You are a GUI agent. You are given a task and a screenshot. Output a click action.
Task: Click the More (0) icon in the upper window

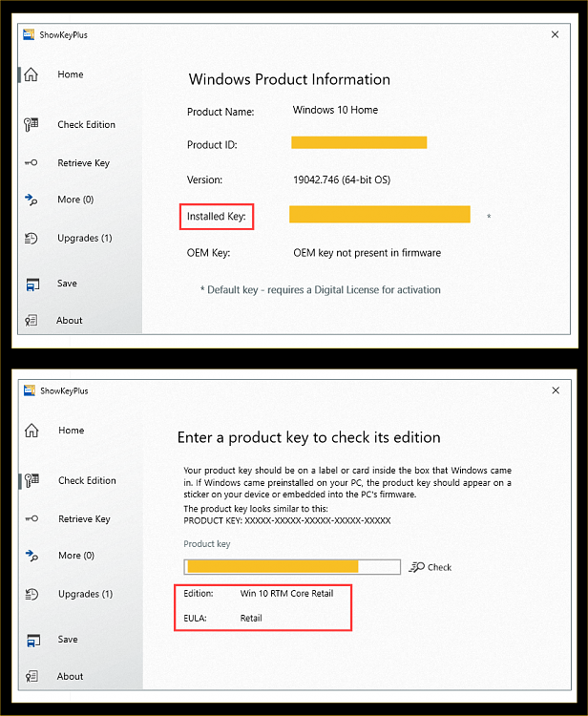click(31, 200)
